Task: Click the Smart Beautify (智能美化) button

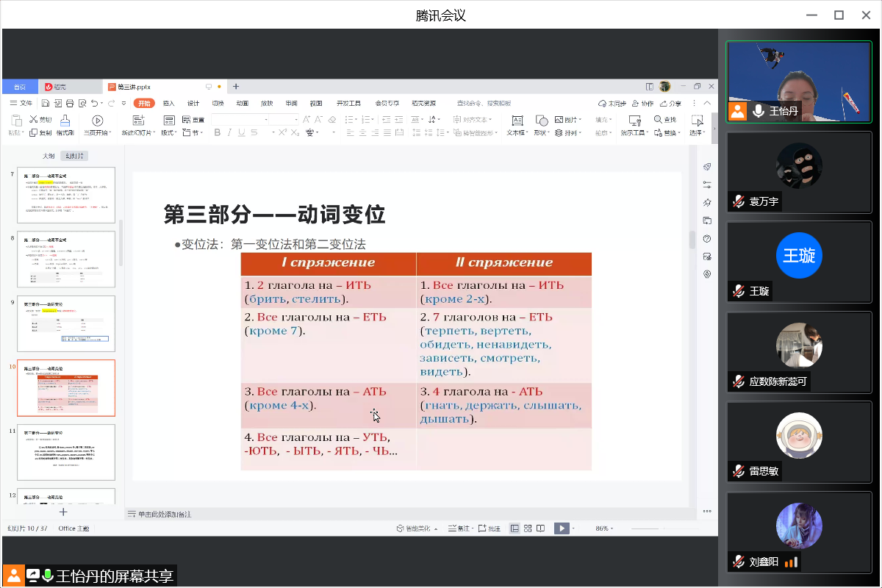Action: coord(417,528)
